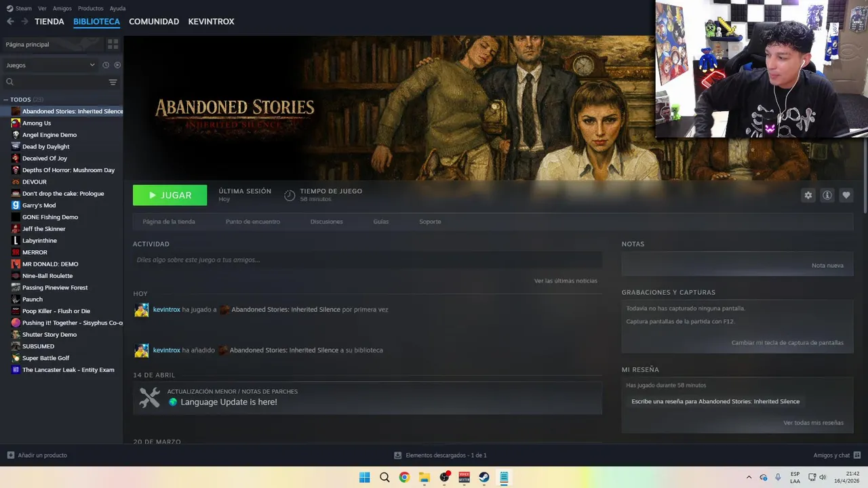Click Ver todas mis reseñas

point(813,423)
